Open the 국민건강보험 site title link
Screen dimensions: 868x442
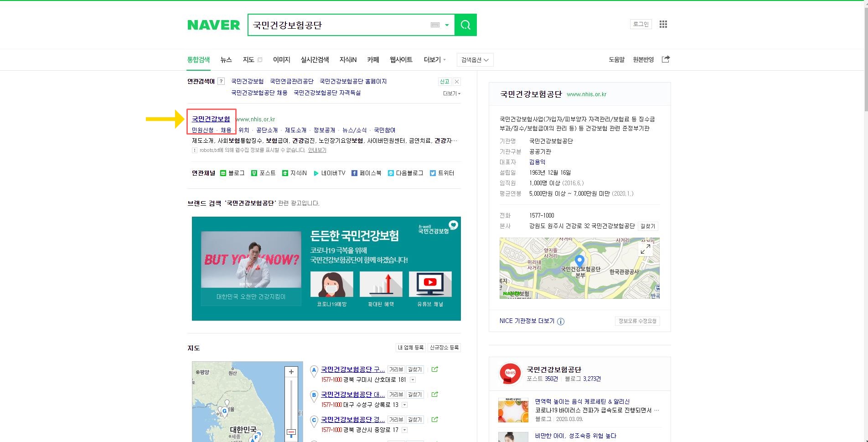click(211, 119)
